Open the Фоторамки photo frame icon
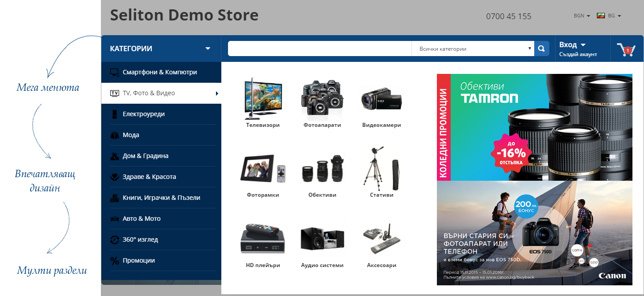The image size is (644, 296). (x=263, y=169)
